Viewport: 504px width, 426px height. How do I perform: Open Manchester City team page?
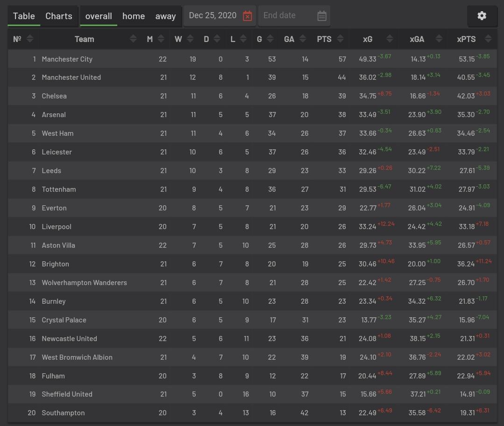click(67, 59)
